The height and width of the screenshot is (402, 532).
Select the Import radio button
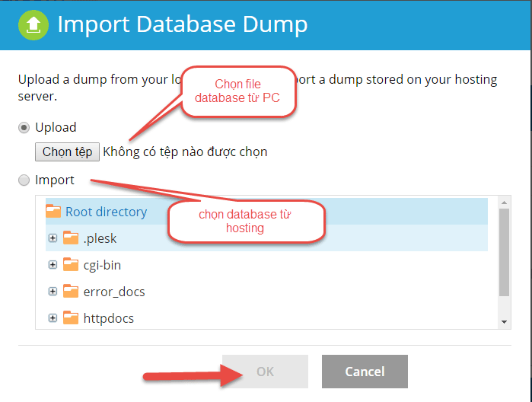[24, 180]
